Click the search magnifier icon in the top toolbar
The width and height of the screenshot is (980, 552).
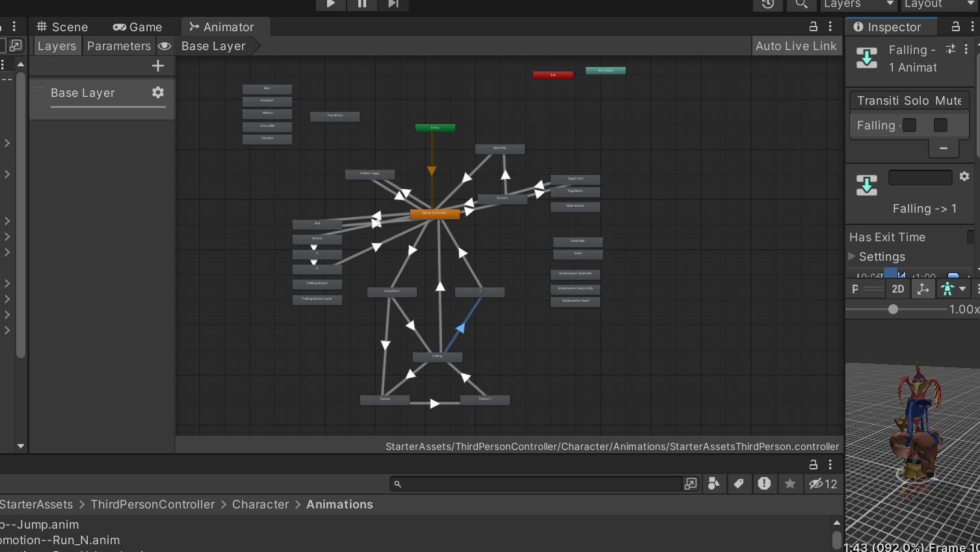tap(801, 5)
